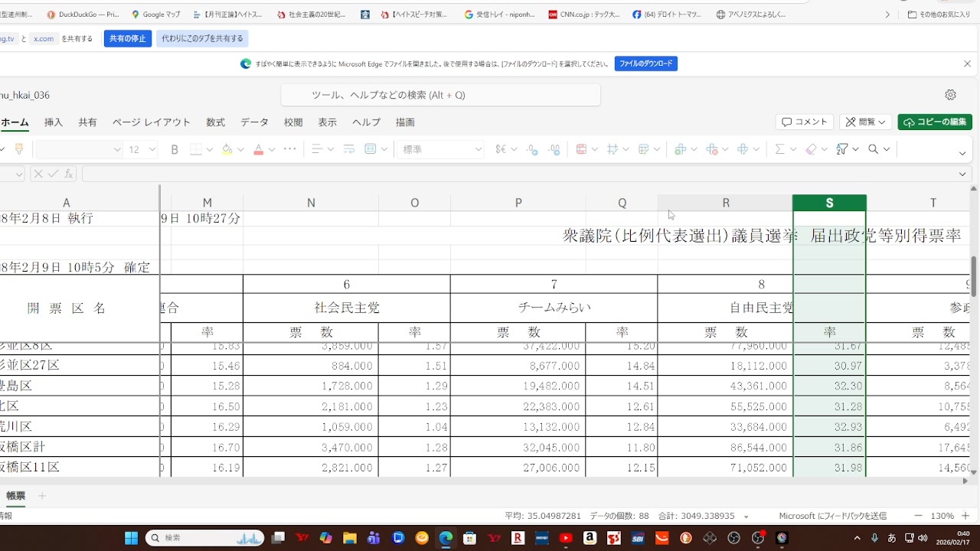Open the データ ribbon tab
Image resolution: width=980 pixels, height=551 pixels.
(255, 122)
